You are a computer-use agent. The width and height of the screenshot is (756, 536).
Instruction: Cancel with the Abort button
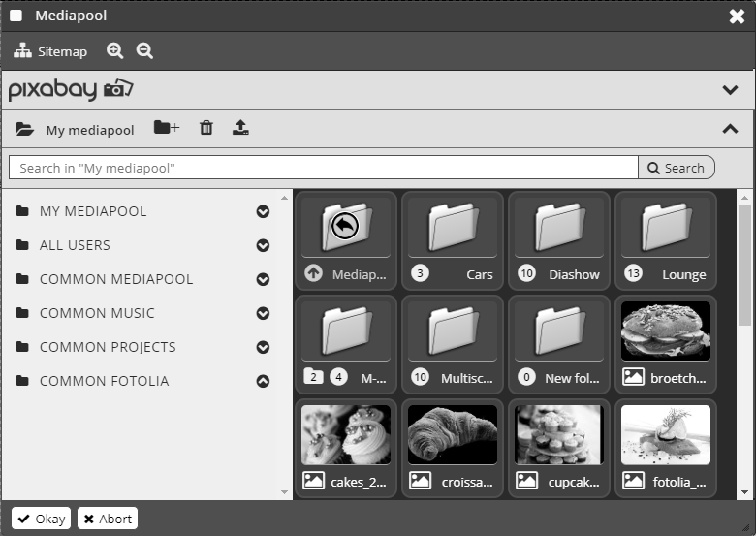pyautogui.click(x=108, y=519)
